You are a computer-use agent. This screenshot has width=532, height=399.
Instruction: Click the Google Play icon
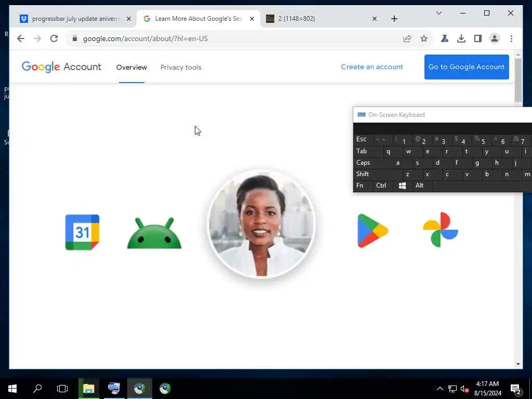(x=373, y=231)
